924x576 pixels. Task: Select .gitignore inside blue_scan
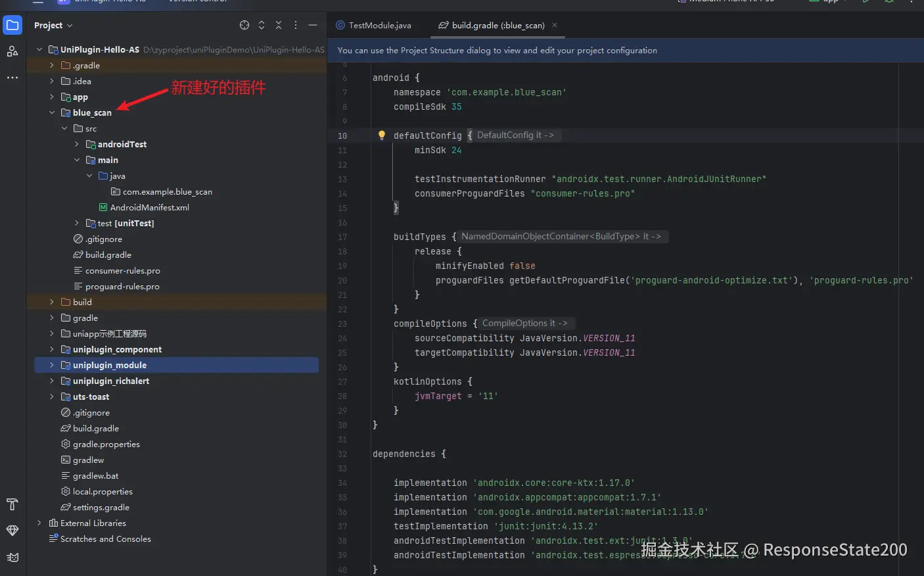[97, 239]
